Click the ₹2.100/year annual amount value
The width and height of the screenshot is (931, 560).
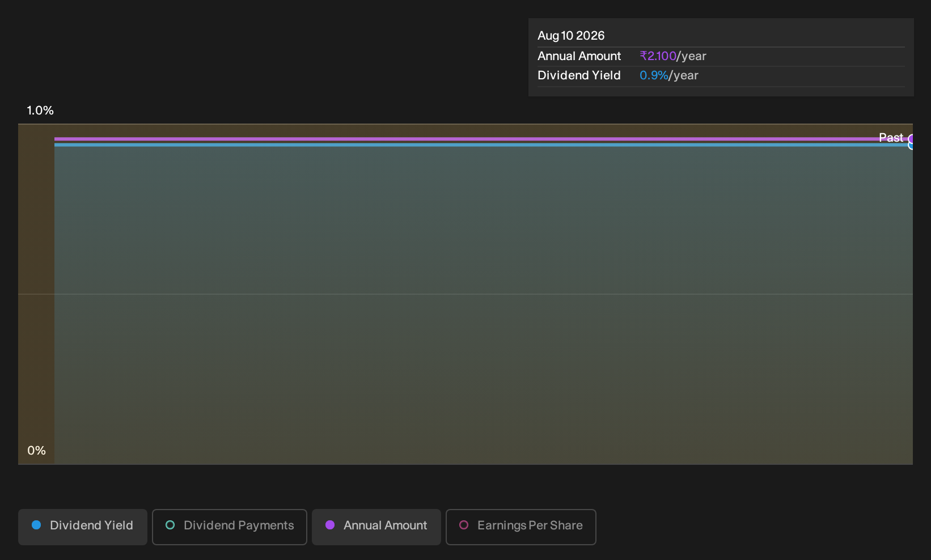click(673, 56)
